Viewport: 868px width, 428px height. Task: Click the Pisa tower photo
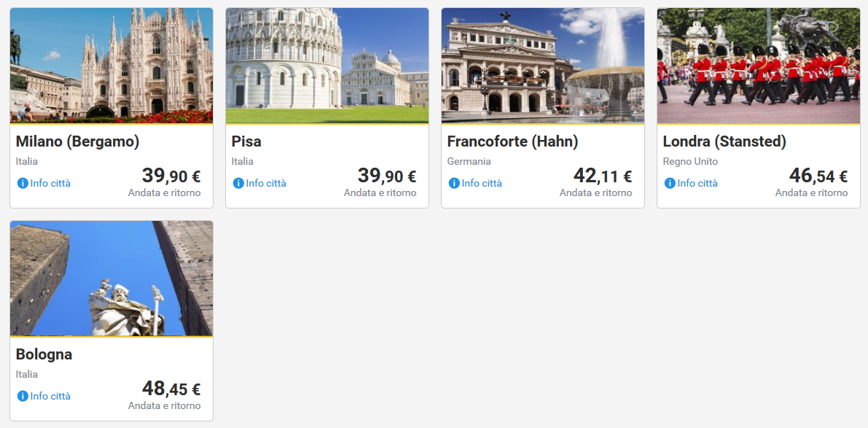[x=327, y=66]
